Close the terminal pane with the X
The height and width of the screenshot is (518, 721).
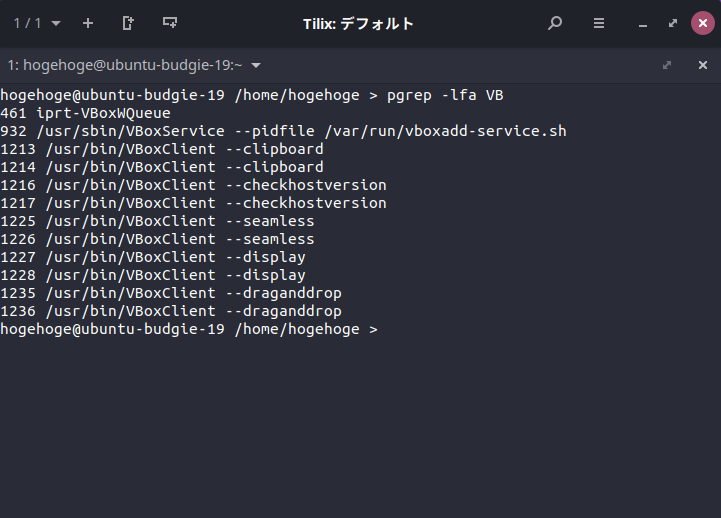tap(703, 65)
